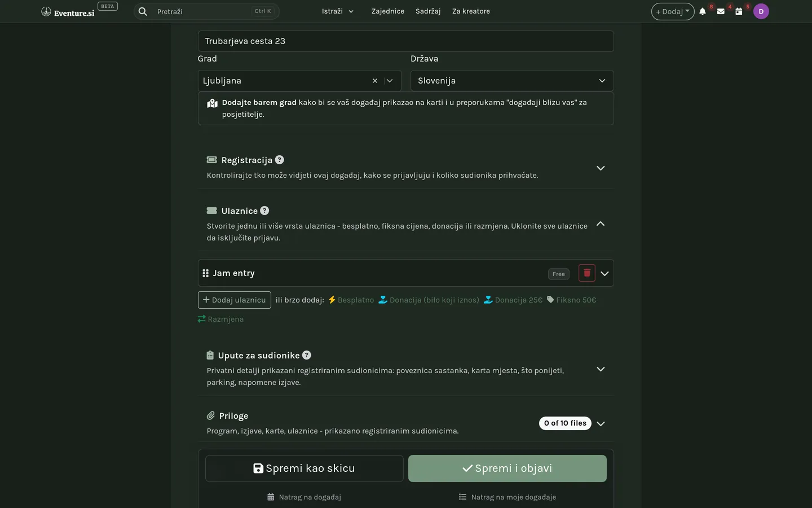The width and height of the screenshot is (812, 508).
Task: Focus the Trubarjeva cesta 23 address field
Action: pyautogui.click(x=406, y=41)
